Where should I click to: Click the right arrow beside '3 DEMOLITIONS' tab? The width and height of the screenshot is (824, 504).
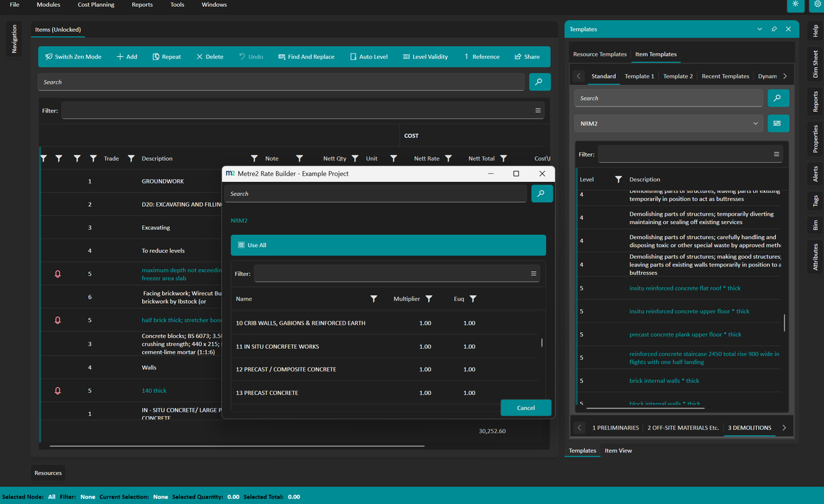[784, 428]
